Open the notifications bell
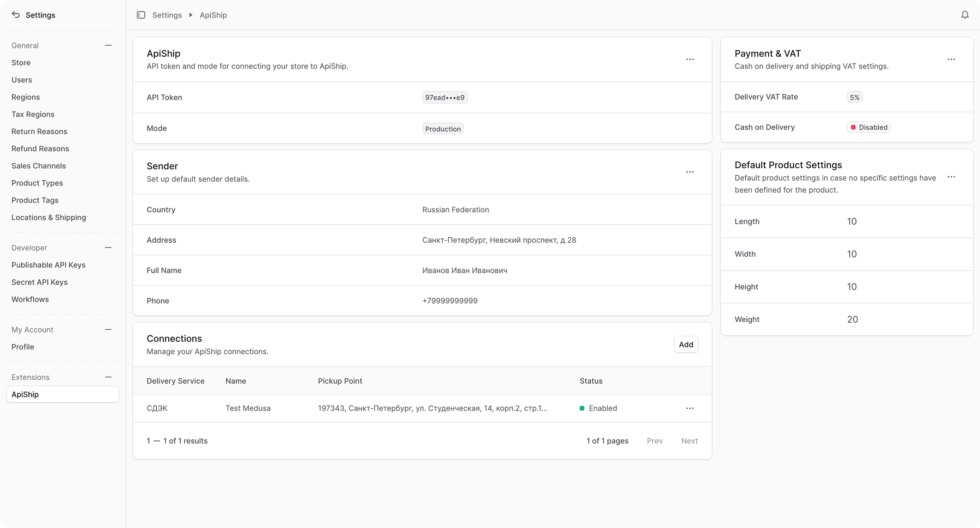The image size is (980, 528). [x=964, y=15]
